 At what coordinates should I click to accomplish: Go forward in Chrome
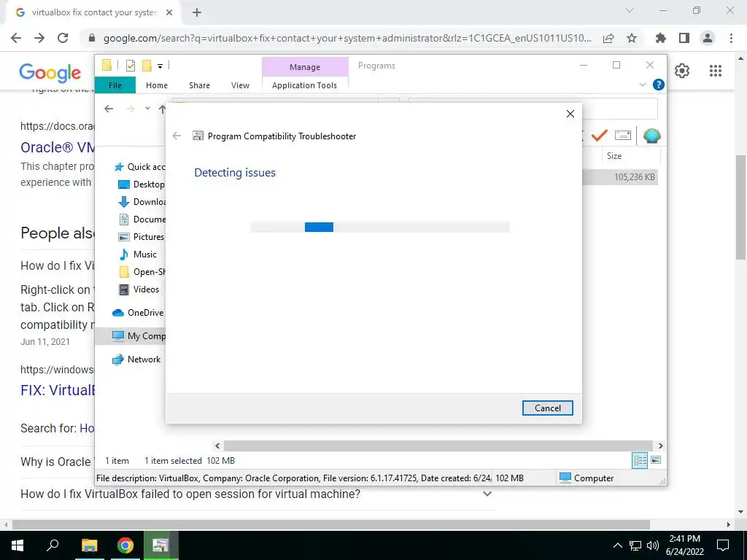[39, 38]
